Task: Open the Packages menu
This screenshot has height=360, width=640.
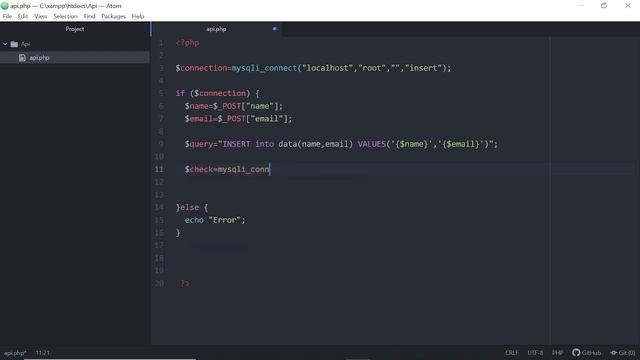Action: click(x=113, y=16)
